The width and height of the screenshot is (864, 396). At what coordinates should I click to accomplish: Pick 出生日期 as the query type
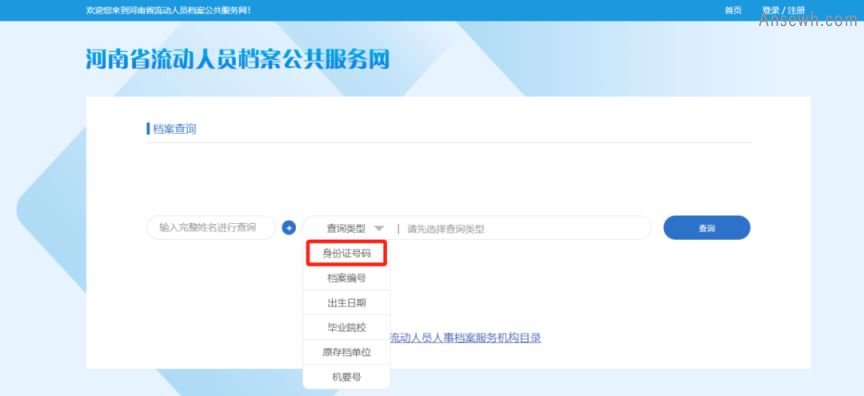point(347,303)
